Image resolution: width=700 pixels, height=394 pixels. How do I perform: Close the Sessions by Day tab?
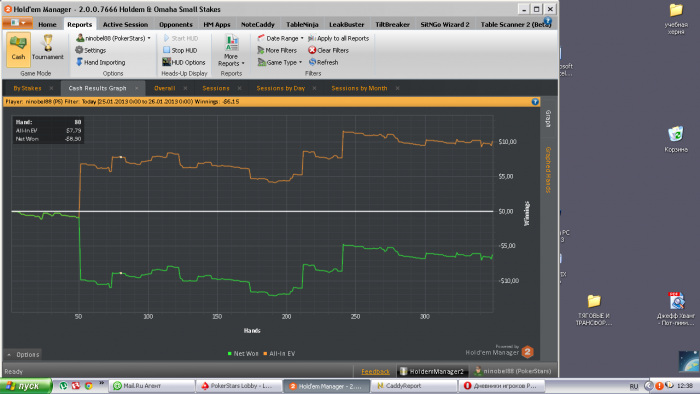(314, 88)
